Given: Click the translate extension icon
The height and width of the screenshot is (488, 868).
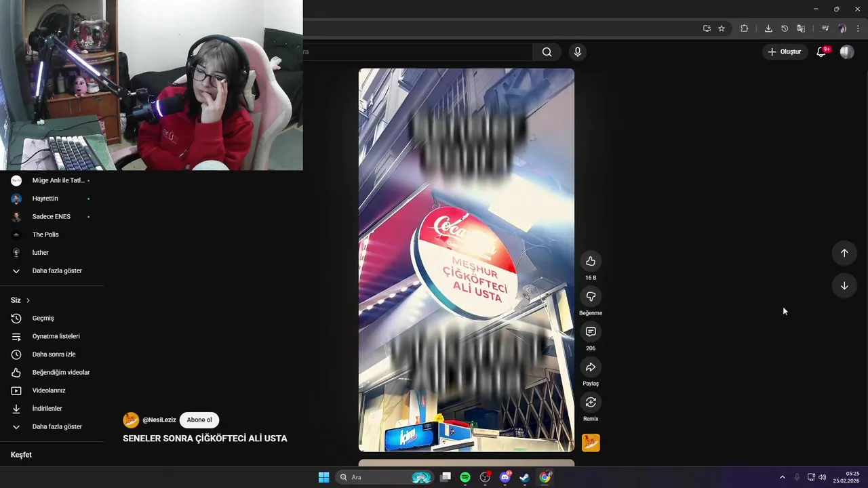Looking at the screenshot, I should click(x=801, y=28).
